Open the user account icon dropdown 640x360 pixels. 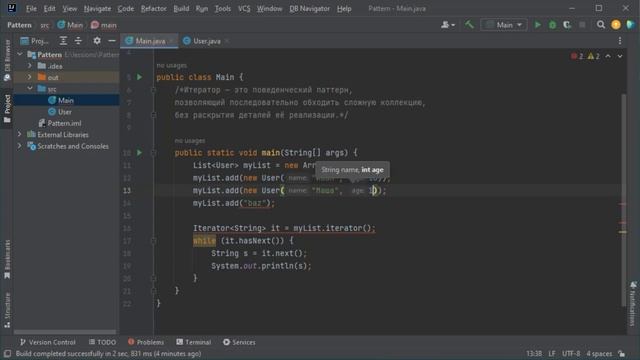(x=448, y=25)
